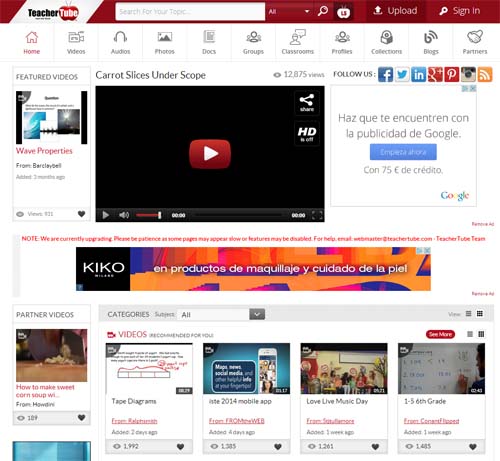Open the Collections nav item
Viewport: 500px width, 461px height.
click(386, 42)
